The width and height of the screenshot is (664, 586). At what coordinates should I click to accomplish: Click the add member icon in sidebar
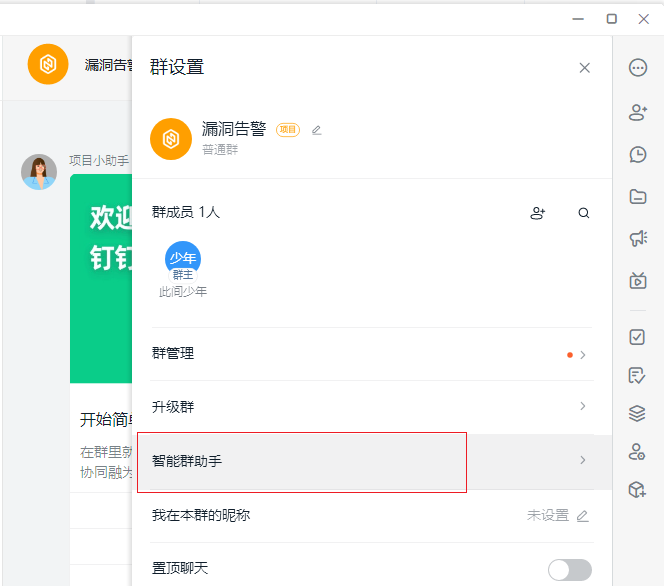coord(638,112)
